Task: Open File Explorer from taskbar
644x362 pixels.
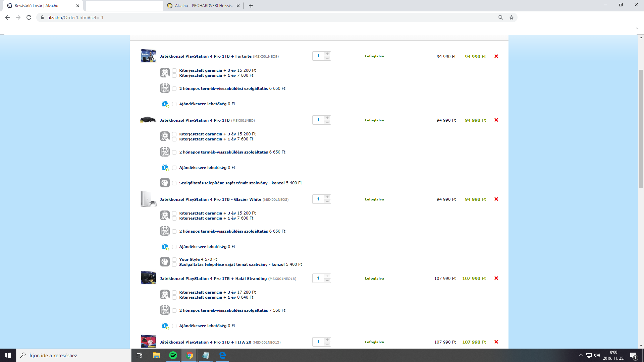Action: (x=156, y=355)
